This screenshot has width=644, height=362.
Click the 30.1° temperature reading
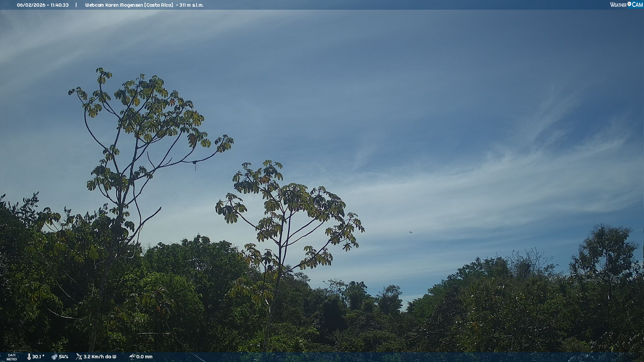[38, 357]
